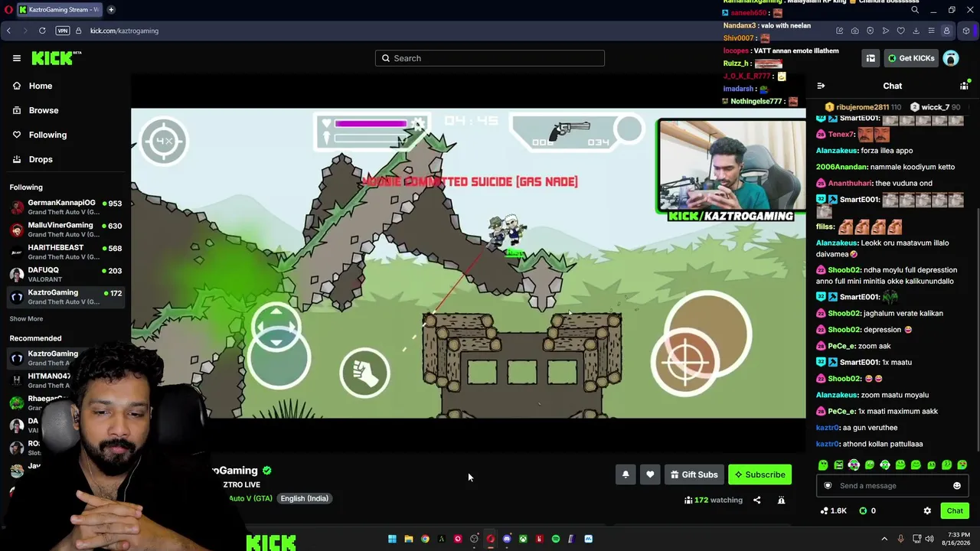The image size is (980, 551).
Task: Open Discord from the taskbar
Action: coord(507,539)
